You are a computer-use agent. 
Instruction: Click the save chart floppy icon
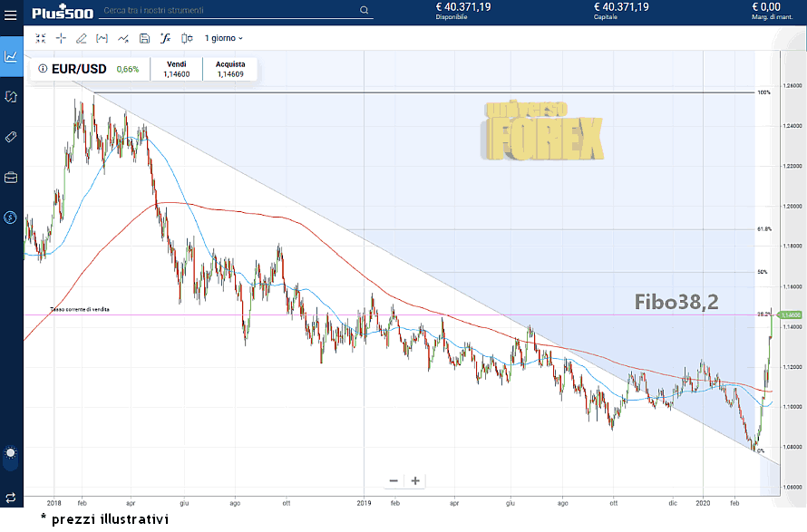point(144,38)
